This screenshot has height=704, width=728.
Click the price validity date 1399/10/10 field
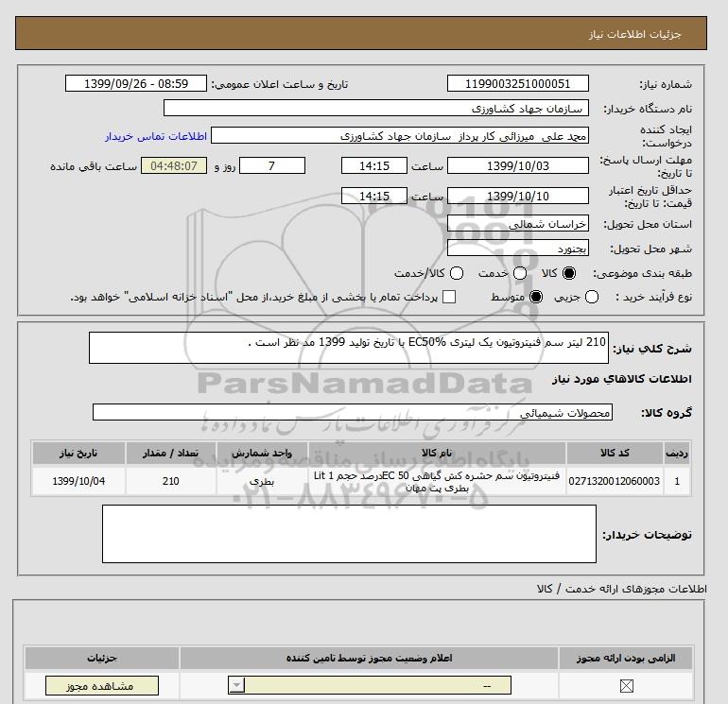point(516,196)
